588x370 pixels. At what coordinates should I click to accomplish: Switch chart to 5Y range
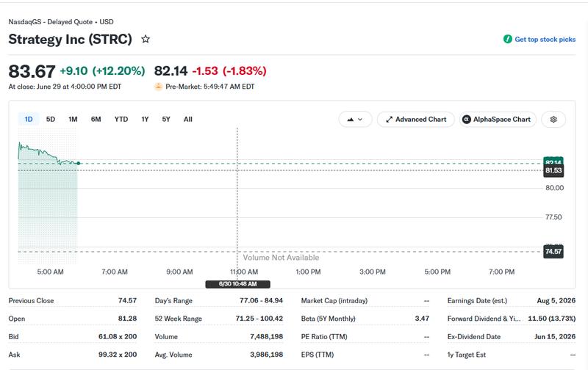pos(166,119)
